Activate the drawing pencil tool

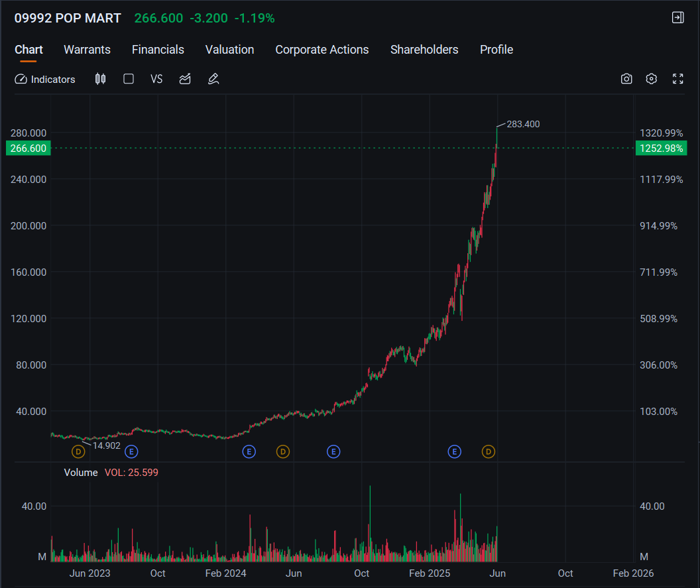point(213,79)
